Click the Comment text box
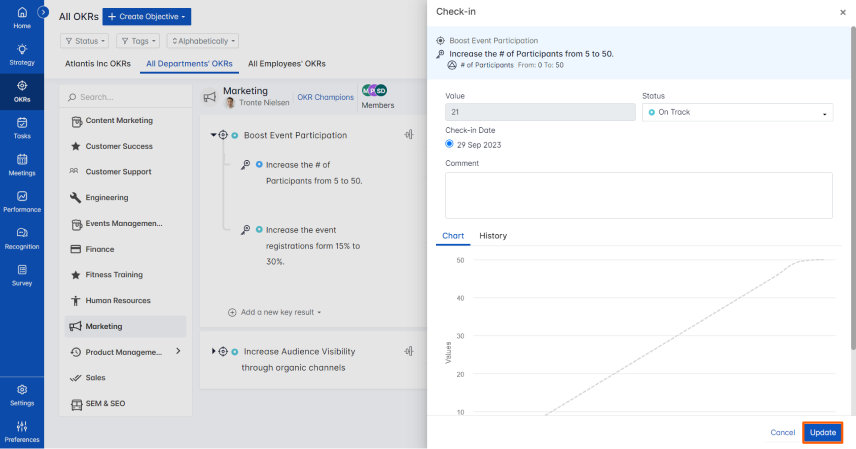Screen dimensions: 856x449 (x=639, y=195)
